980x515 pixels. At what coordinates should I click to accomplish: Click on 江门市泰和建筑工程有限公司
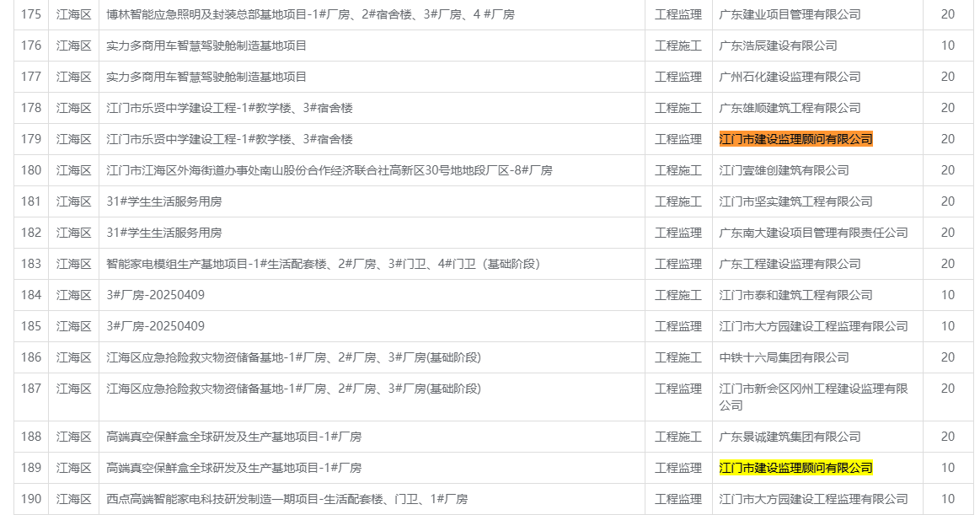(x=795, y=295)
